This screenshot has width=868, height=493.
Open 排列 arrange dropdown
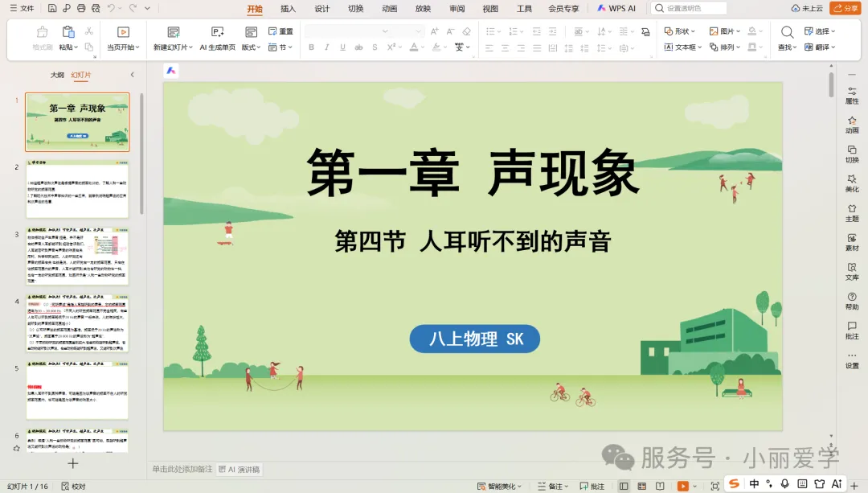[x=725, y=47]
